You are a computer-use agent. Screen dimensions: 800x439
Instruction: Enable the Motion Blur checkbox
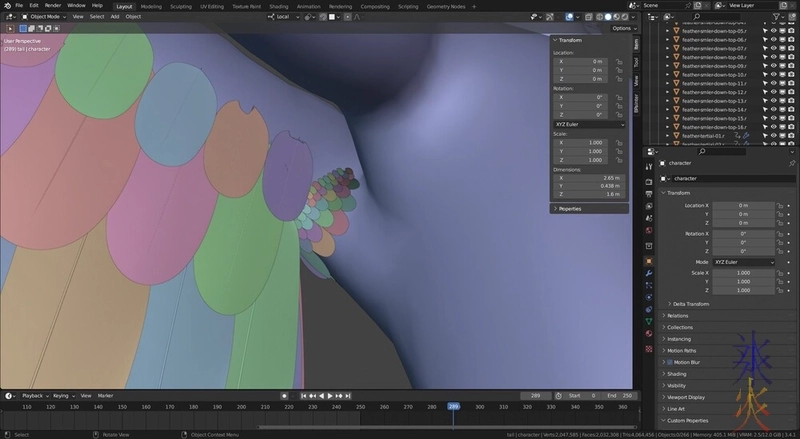pyautogui.click(x=669, y=362)
